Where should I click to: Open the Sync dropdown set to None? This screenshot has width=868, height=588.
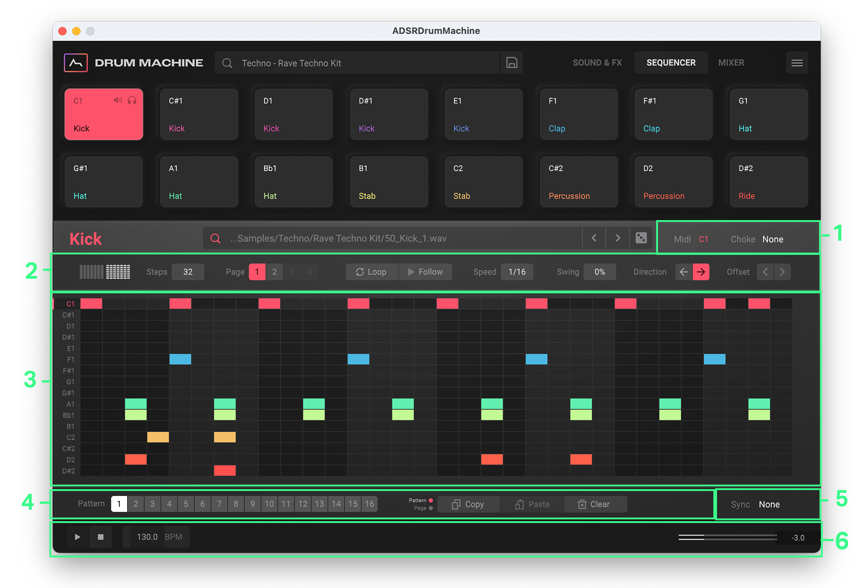pos(769,504)
